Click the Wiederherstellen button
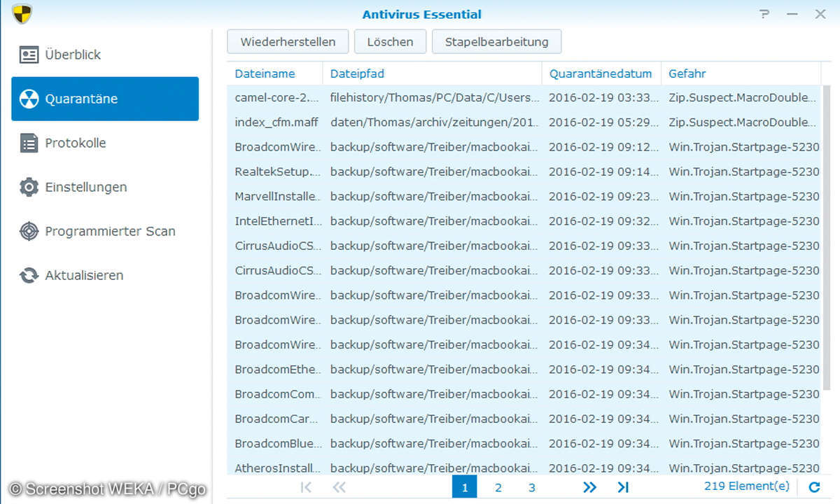The image size is (840, 504). tap(288, 41)
